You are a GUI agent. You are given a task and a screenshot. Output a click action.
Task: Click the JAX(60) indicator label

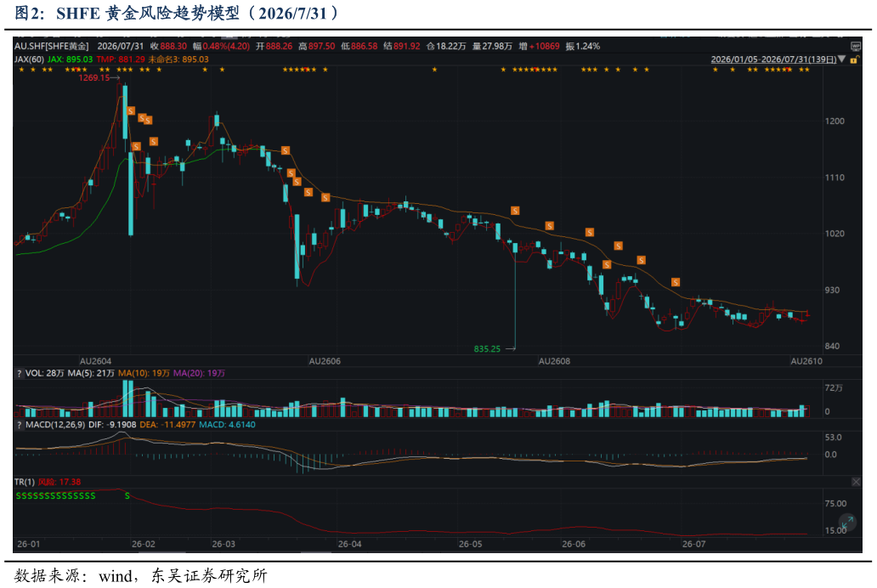[29, 59]
